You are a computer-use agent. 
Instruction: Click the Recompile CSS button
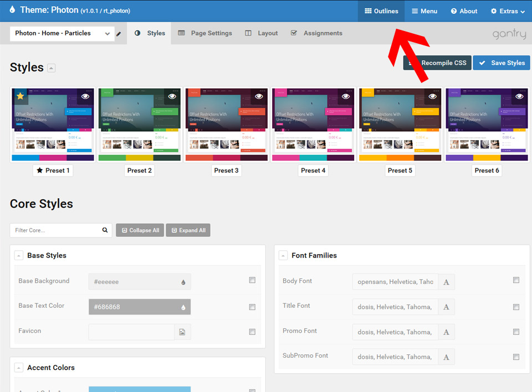[437, 63]
